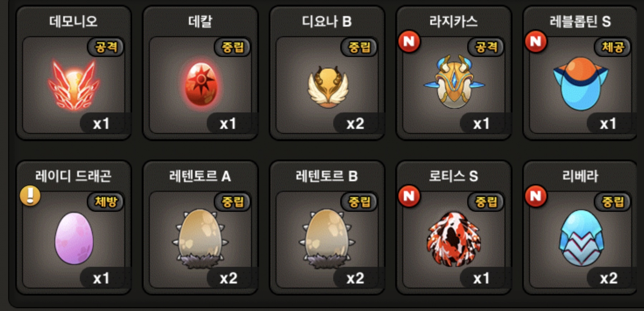The width and height of the screenshot is (644, 311).
Task: Click the 공격 tag on 데모니오 card
Action: [106, 47]
